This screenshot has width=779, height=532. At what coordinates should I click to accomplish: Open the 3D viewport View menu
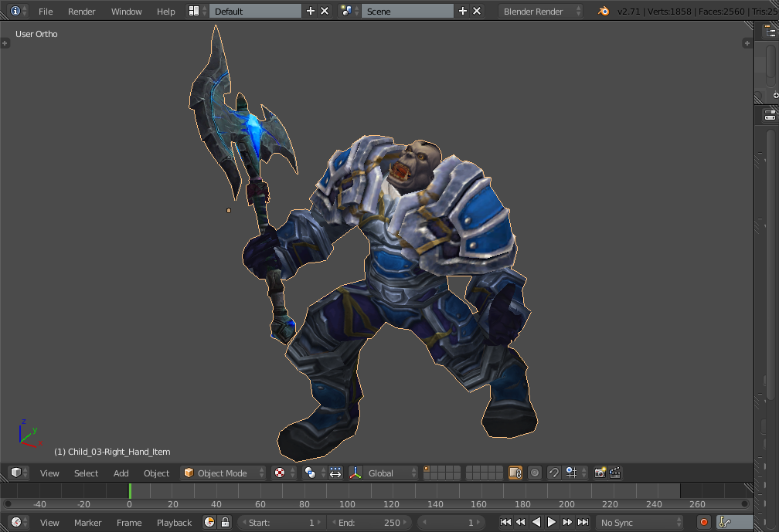49,473
